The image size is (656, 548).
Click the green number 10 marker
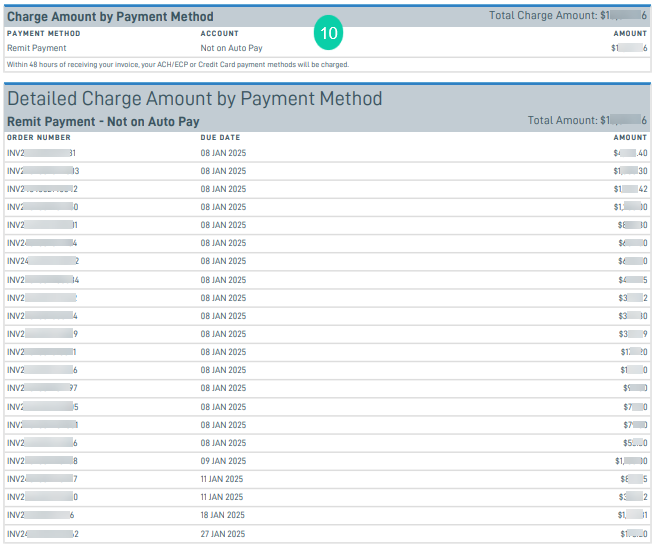click(328, 33)
